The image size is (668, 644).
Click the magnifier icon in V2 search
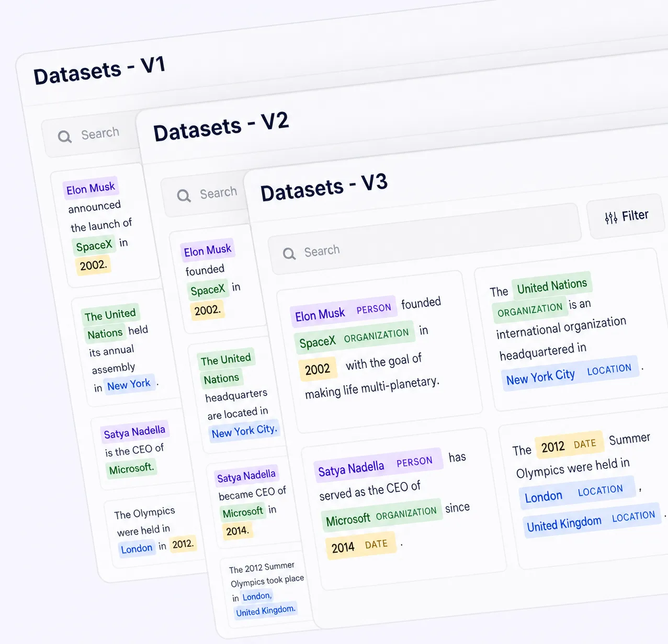click(x=184, y=196)
